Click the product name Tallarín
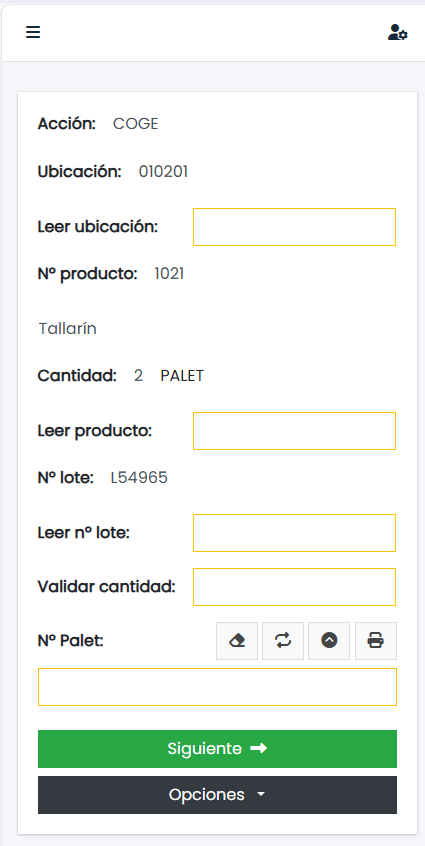The image size is (425, 846). (67, 329)
